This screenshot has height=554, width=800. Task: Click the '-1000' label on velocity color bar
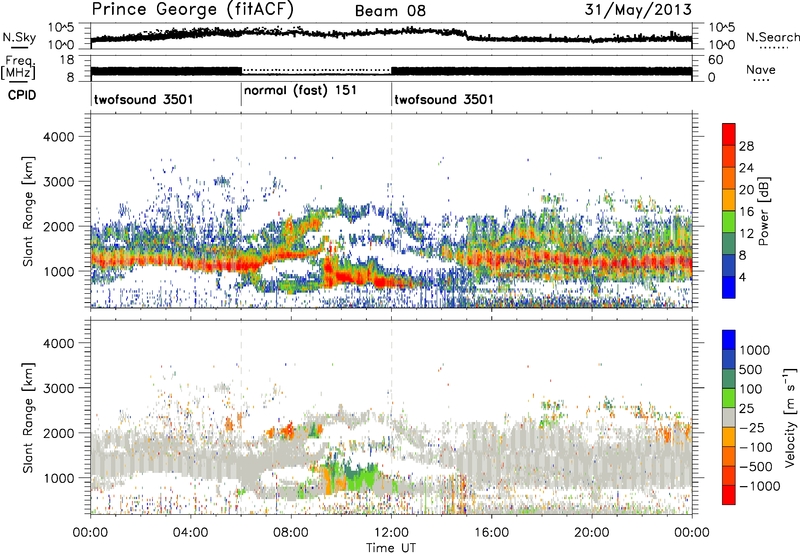click(760, 486)
